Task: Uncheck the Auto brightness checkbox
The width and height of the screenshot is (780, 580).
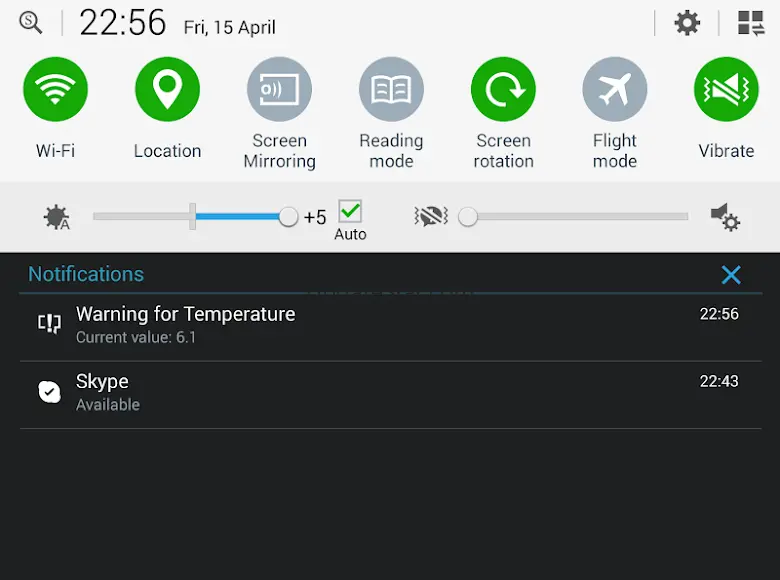Action: coord(350,211)
